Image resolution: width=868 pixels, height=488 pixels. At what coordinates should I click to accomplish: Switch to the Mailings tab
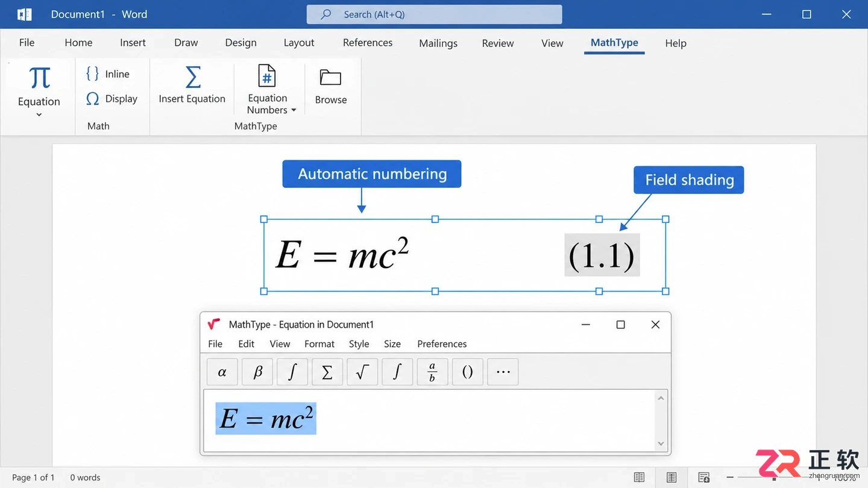point(438,43)
